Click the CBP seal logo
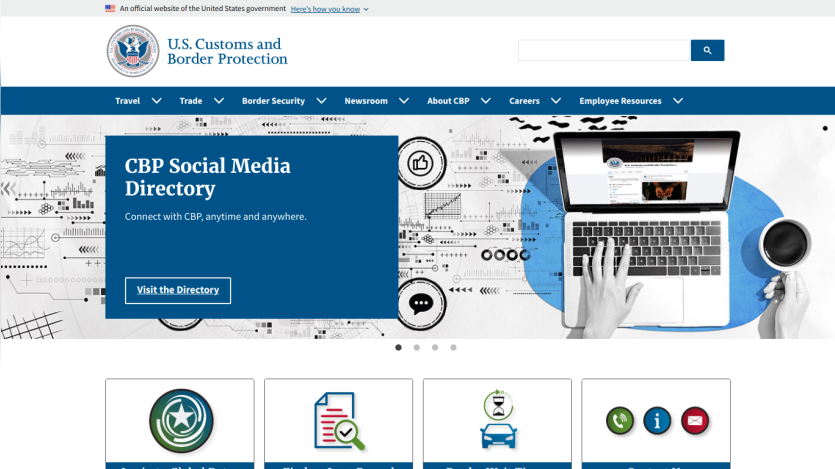Image resolution: width=835 pixels, height=469 pixels. pyautogui.click(x=133, y=51)
